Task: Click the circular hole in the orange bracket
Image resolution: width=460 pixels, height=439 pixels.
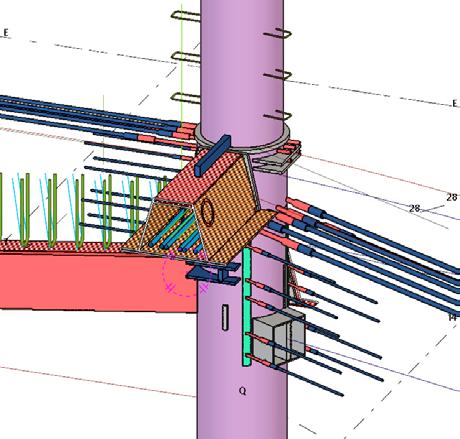Action: [x=208, y=211]
